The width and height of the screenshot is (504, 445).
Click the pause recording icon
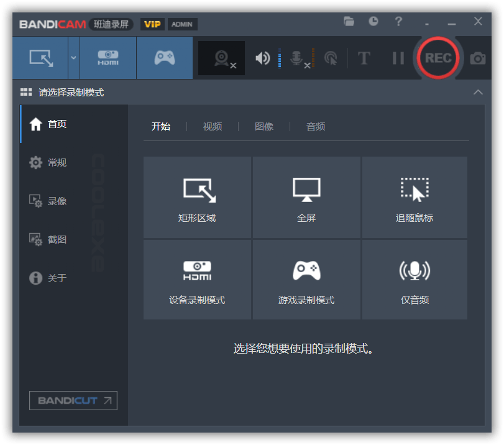(x=397, y=58)
